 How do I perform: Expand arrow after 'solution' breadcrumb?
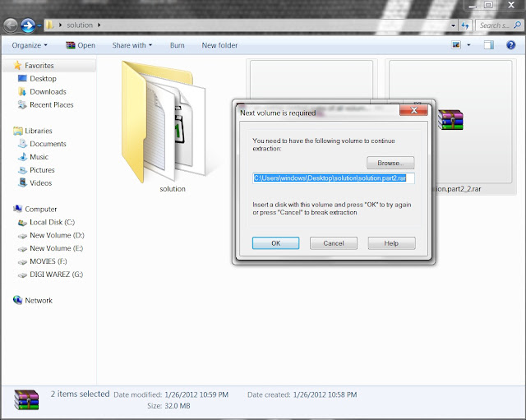coord(99,25)
